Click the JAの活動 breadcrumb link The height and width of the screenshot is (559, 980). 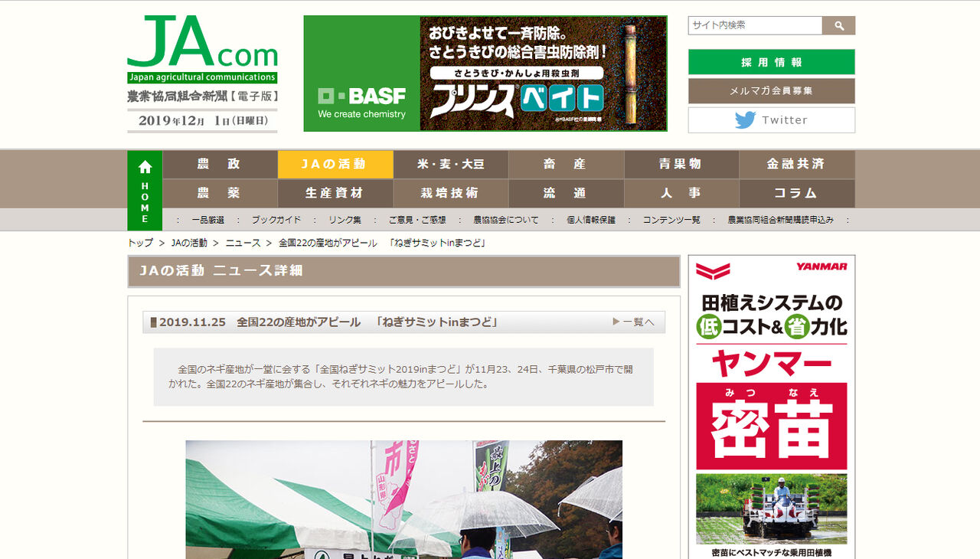[x=189, y=243]
